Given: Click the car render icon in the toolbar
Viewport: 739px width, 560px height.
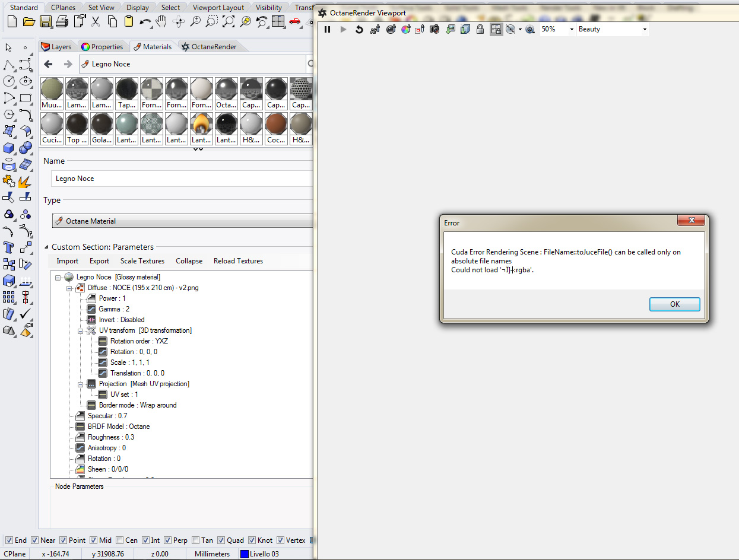Looking at the screenshot, I should [x=295, y=22].
